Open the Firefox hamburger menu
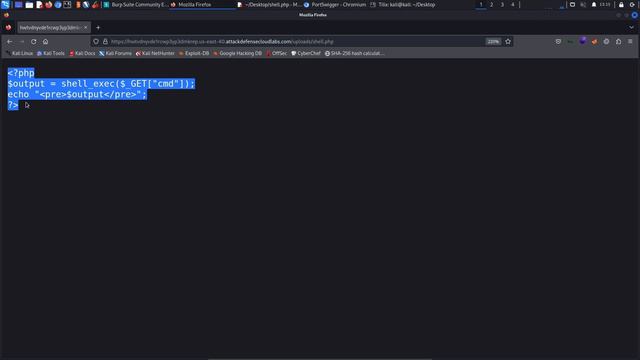640x360 pixels. coord(630,41)
